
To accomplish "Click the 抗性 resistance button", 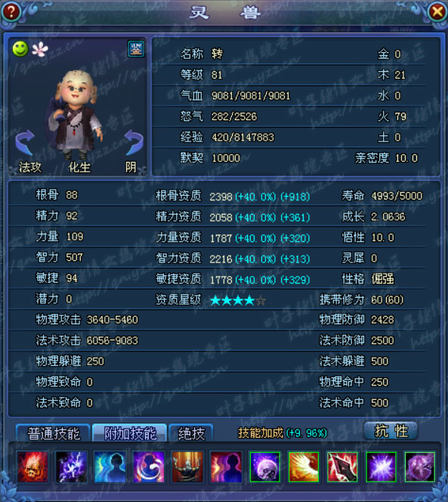I will click(391, 431).
